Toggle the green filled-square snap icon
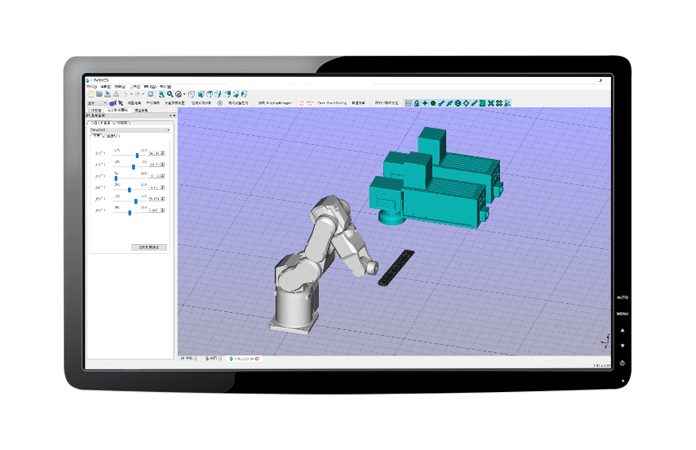This screenshot has height=450, width=696. (482, 103)
